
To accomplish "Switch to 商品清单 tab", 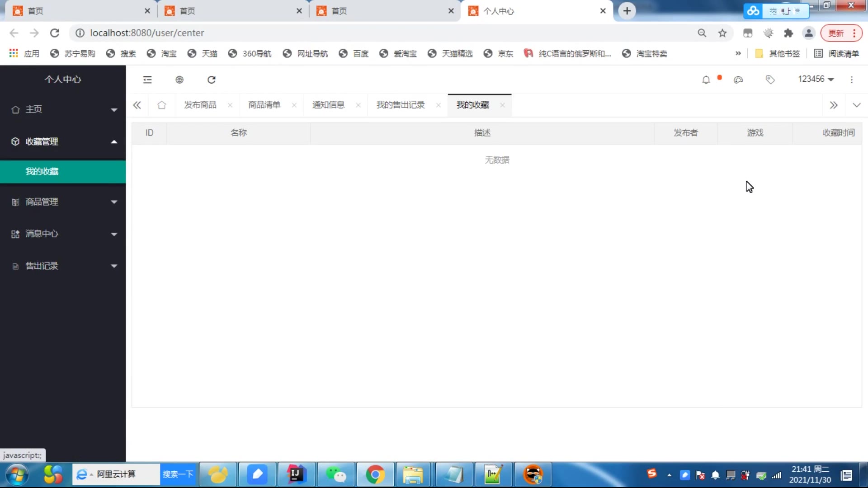I will tap(264, 105).
